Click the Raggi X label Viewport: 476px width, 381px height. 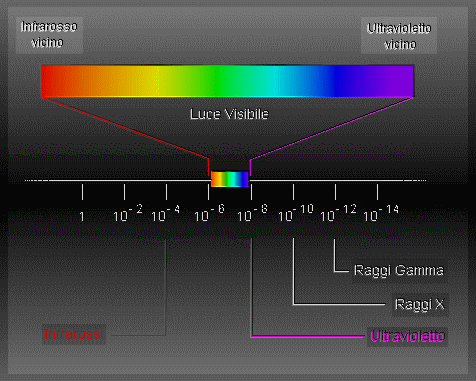click(x=420, y=304)
